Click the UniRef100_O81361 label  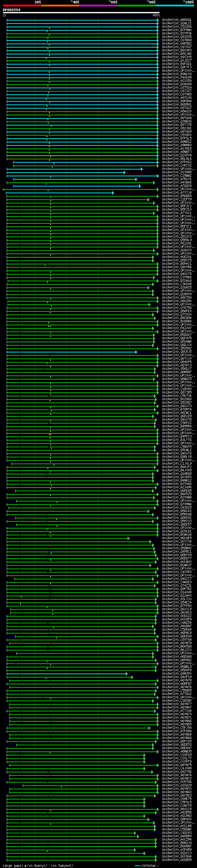click(177, 128)
